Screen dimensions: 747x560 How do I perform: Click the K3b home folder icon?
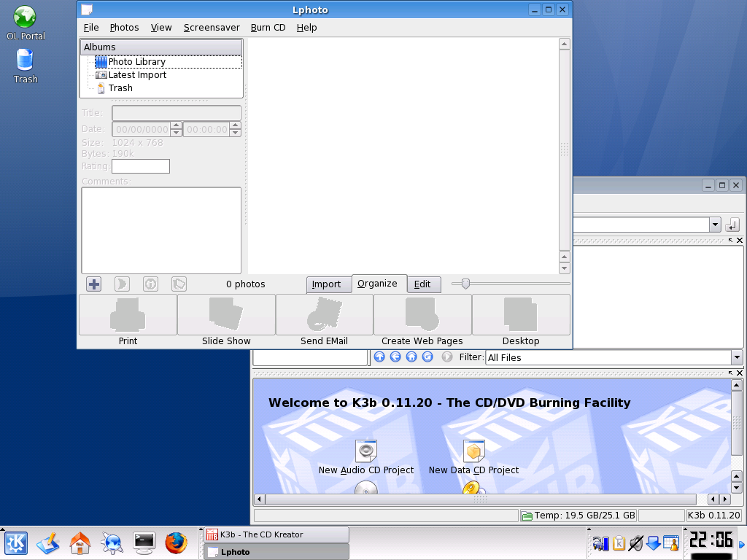coord(411,357)
